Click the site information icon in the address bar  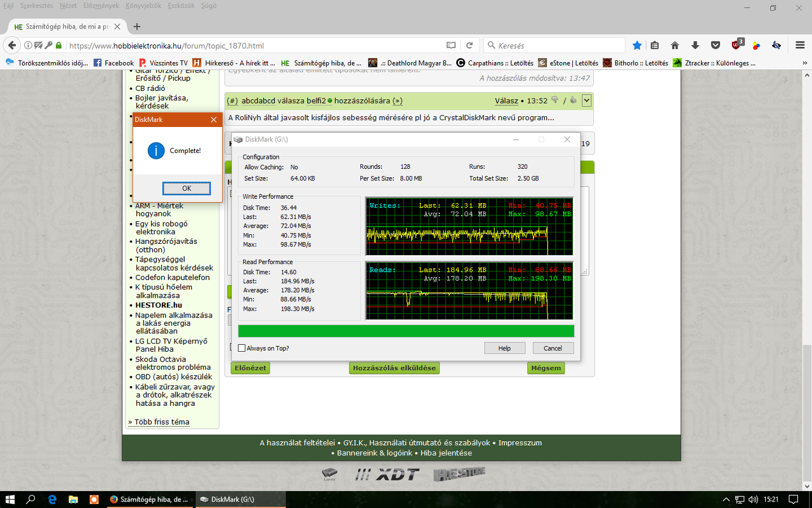coord(28,46)
